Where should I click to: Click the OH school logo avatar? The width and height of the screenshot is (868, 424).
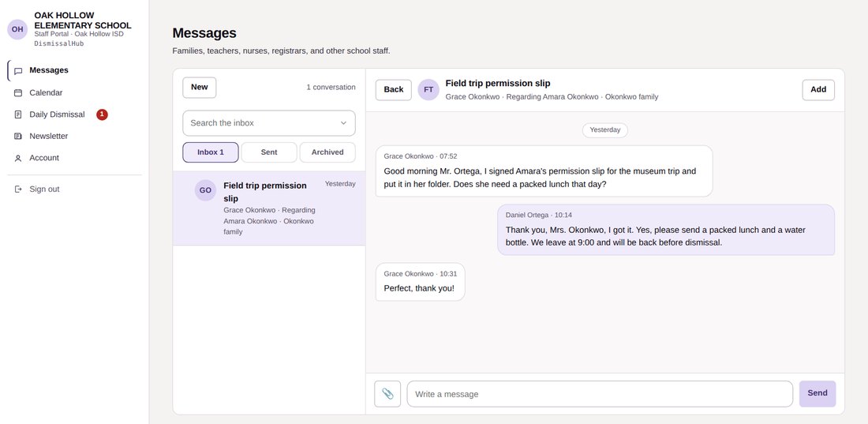(17, 29)
